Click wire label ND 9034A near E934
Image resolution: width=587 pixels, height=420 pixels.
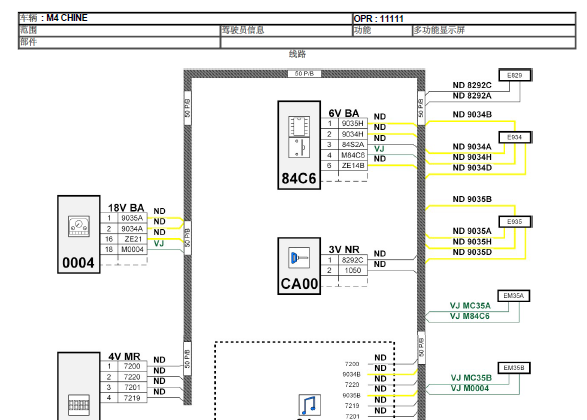coord(472,147)
